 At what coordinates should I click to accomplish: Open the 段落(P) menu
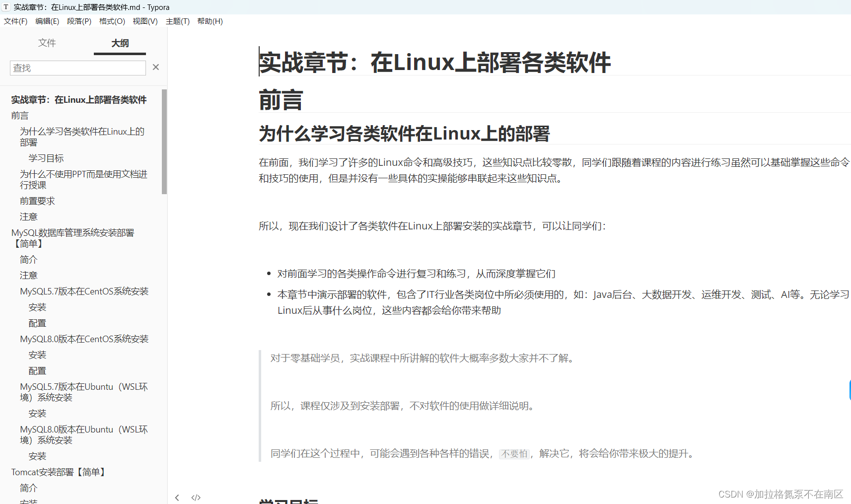pos(79,21)
